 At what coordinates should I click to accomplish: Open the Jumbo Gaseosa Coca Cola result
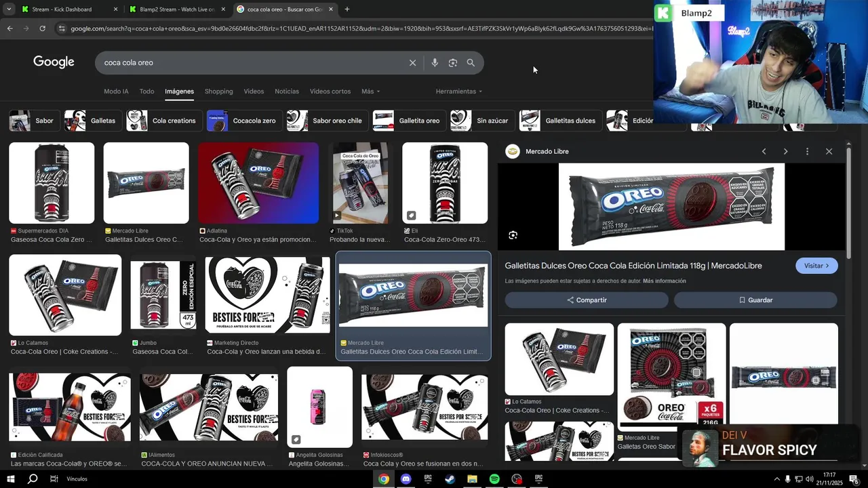(x=163, y=295)
